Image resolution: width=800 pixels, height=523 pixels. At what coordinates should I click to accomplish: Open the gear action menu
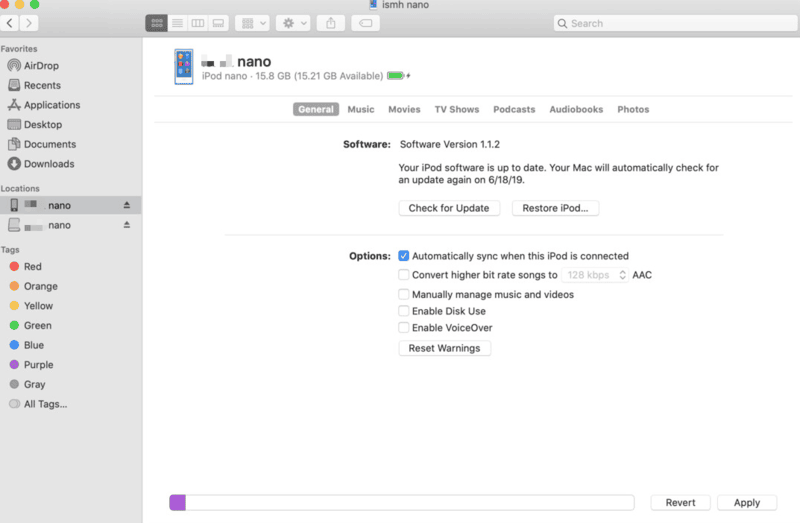[293, 23]
